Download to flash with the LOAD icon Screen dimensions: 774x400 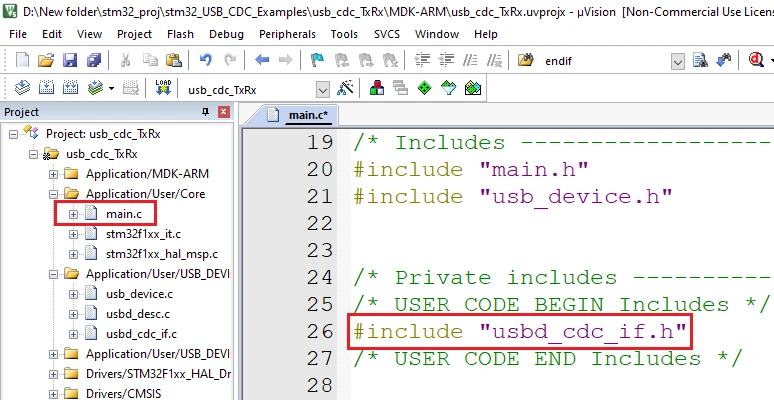pos(163,88)
